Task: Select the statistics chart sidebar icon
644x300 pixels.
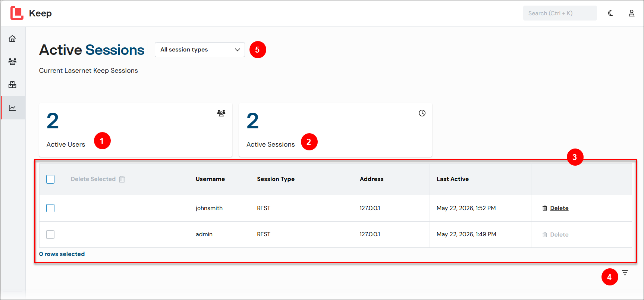Action: [x=12, y=108]
